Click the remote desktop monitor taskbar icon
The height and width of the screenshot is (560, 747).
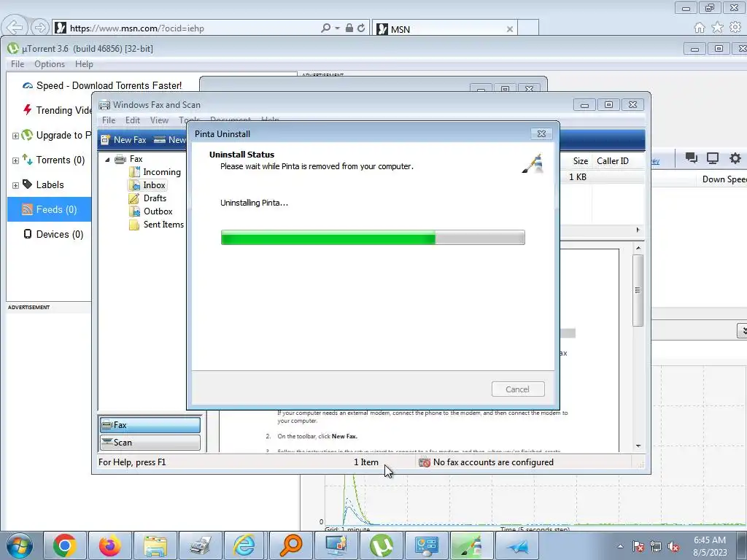click(x=336, y=545)
